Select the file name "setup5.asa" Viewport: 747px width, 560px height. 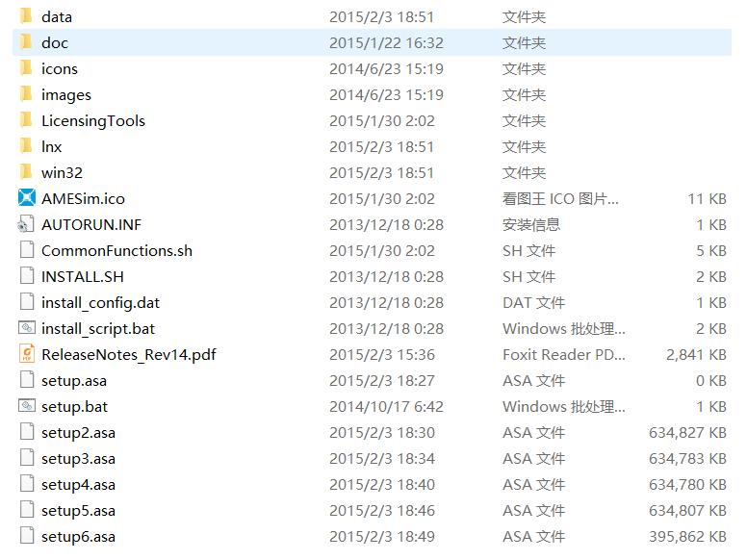click(x=78, y=511)
